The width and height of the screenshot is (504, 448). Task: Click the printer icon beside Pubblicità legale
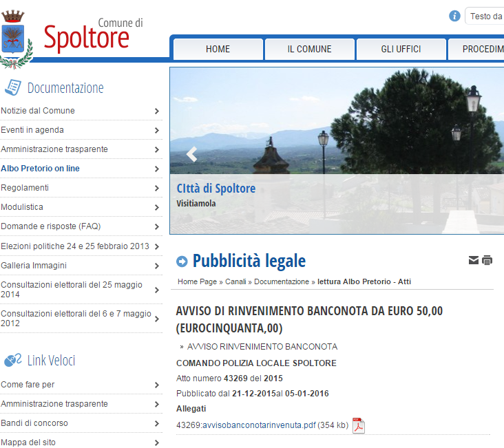(x=487, y=260)
